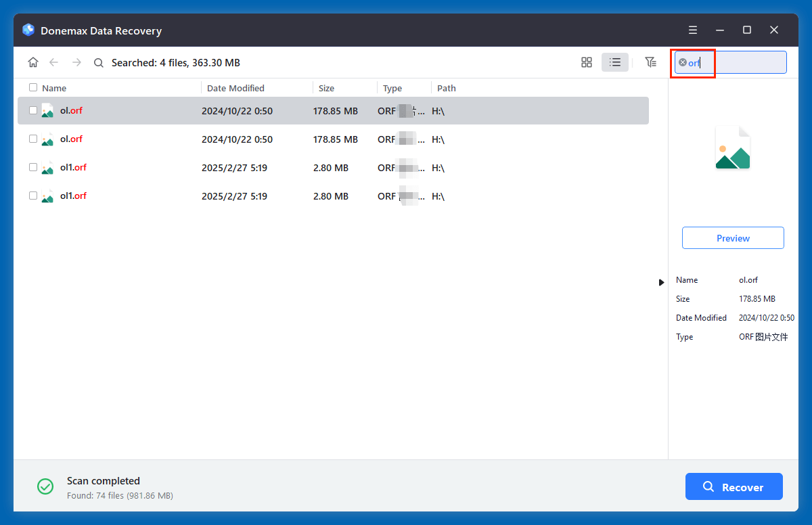Expand the preview panel with the side arrow
The height and width of the screenshot is (525, 812).
pos(661,282)
